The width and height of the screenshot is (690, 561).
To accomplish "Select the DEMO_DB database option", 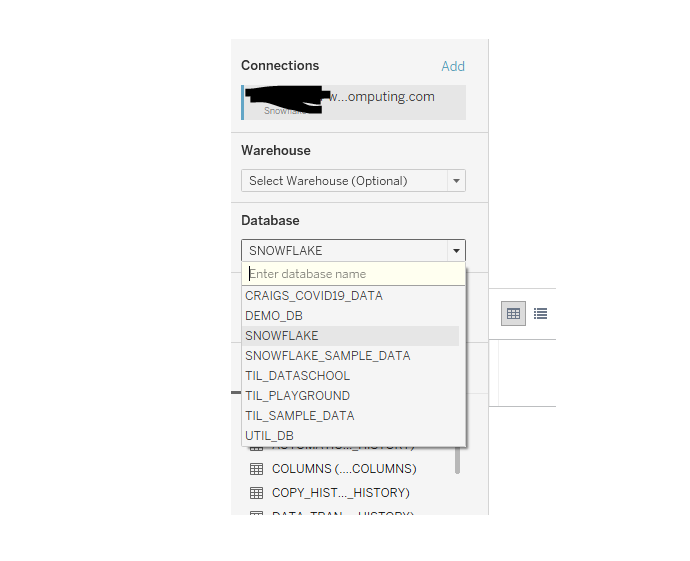I will pos(274,316).
